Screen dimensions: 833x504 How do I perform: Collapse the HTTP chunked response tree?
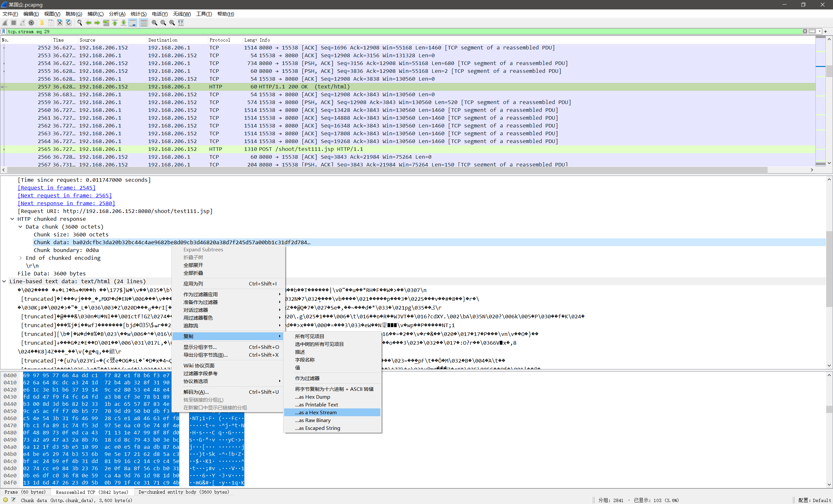pos(12,219)
